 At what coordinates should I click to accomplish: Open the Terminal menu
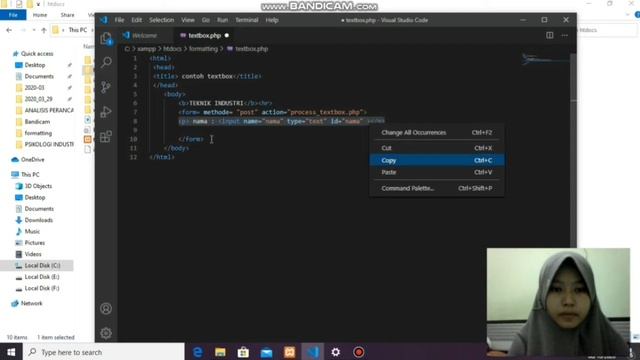(247, 20)
